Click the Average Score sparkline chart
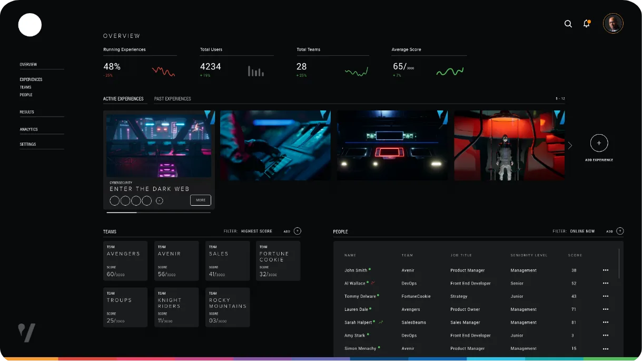Viewport: 642px width, 364px height. 450,71
